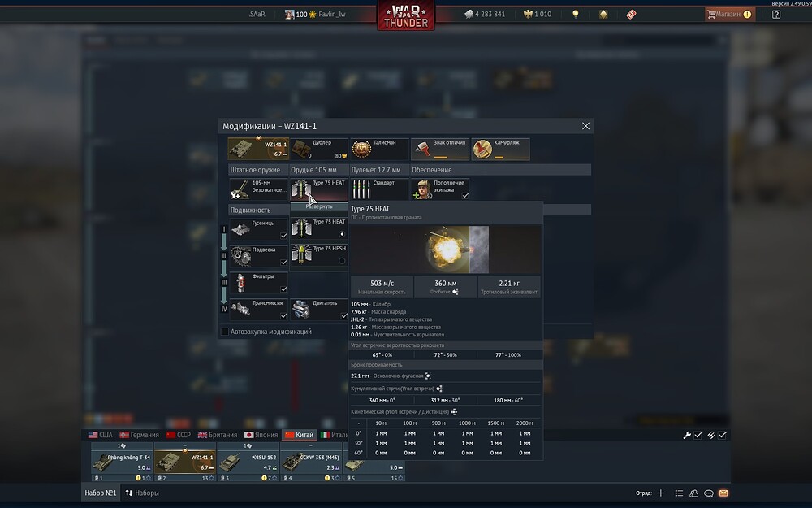Image resolution: width=812 pixels, height=508 pixels.
Task: Click the Набор №1 preset button
Action: (101, 493)
